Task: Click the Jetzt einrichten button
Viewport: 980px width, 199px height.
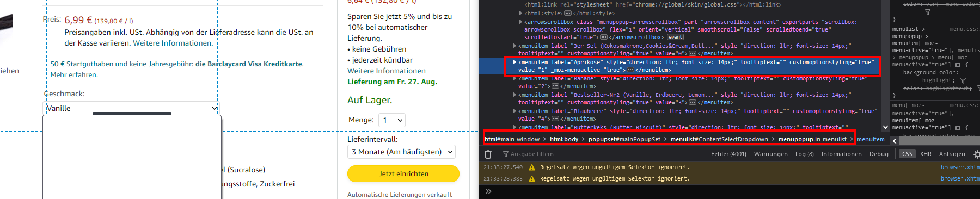Action: (x=403, y=174)
